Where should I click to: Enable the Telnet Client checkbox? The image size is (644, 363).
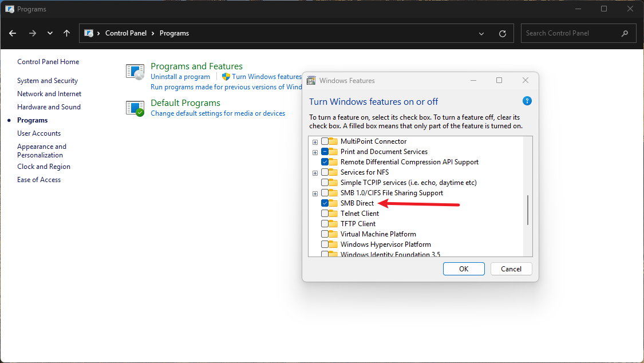coord(325,214)
